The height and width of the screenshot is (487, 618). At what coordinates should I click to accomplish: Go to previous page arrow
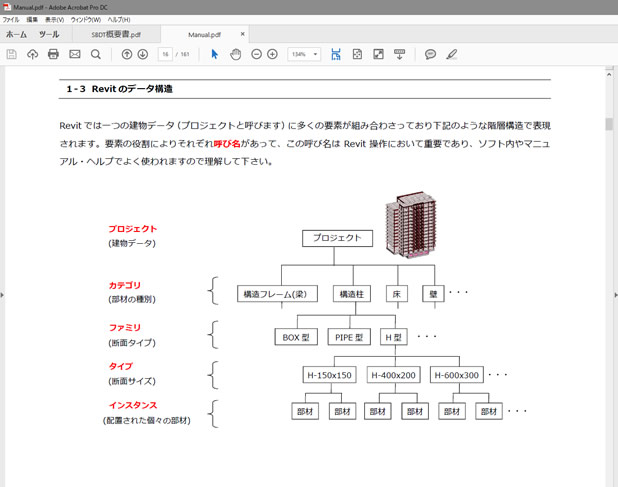click(x=127, y=54)
